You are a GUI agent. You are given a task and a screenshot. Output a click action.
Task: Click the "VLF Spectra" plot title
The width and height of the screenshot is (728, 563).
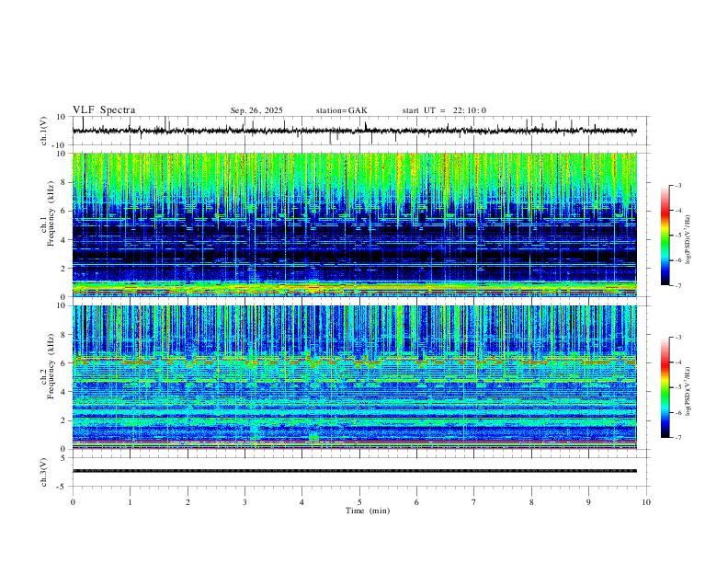104,110
